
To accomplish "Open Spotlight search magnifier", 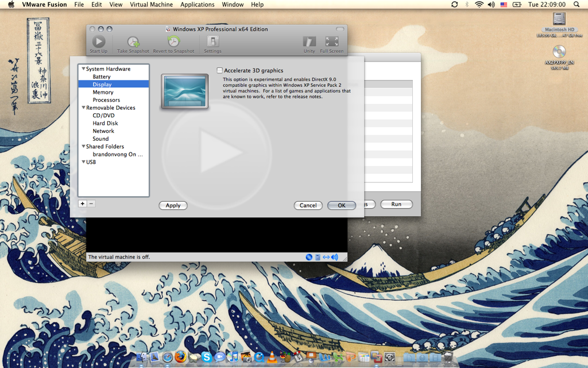I will [577, 5].
